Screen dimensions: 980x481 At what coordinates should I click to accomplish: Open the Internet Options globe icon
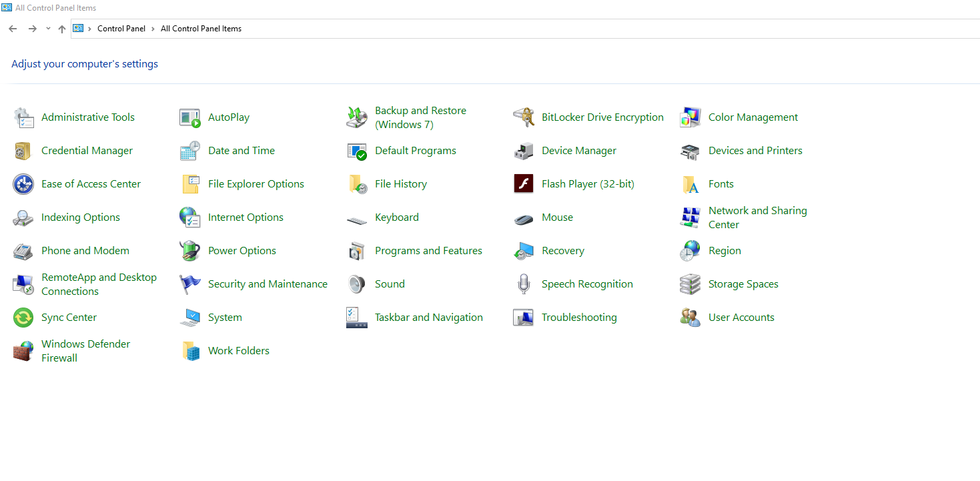(x=190, y=217)
